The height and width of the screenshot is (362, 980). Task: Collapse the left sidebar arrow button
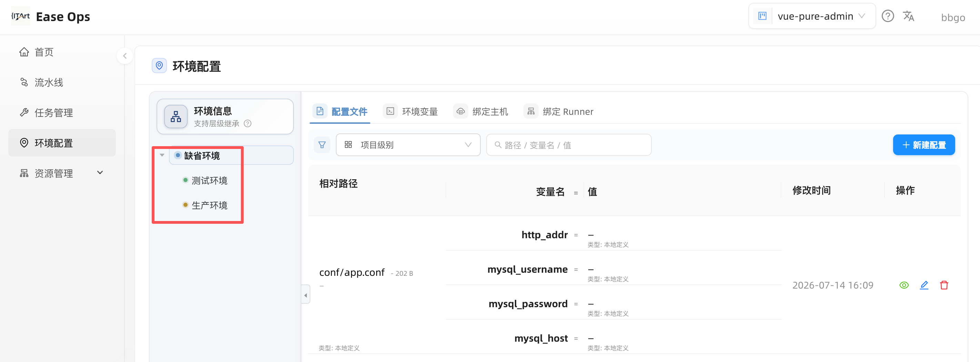coord(125,56)
